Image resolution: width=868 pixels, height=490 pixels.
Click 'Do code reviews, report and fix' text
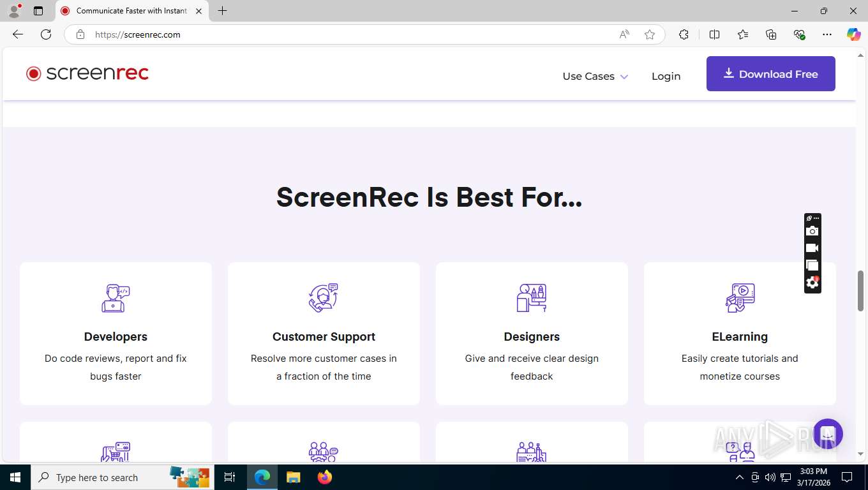(116, 359)
